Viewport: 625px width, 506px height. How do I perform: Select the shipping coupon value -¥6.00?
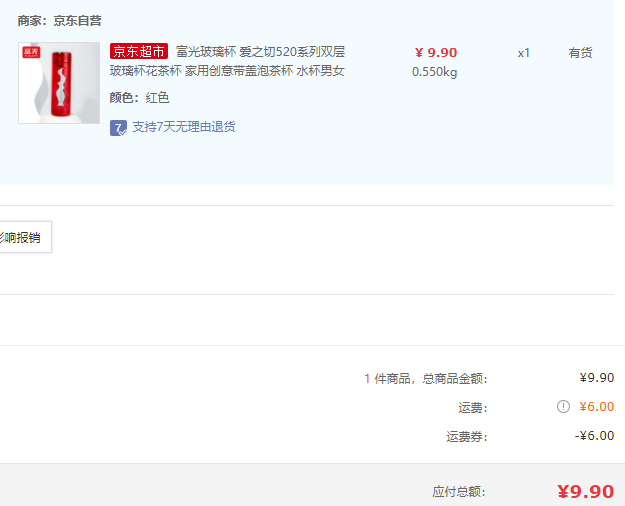point(594,436)
